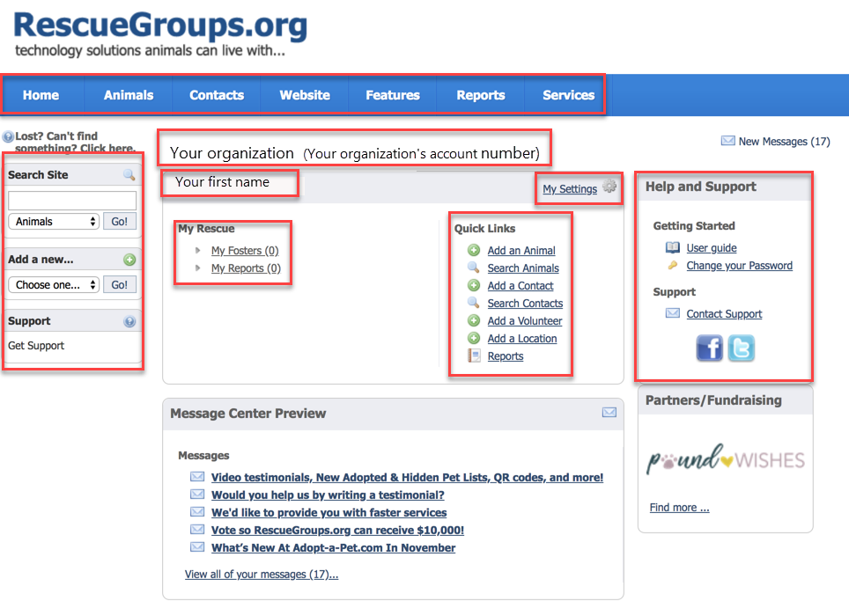This screenshot has height=616, width=849.
Task: Open My Fosters (0) link
Action: pyautogui.click(x=245, y=251)
